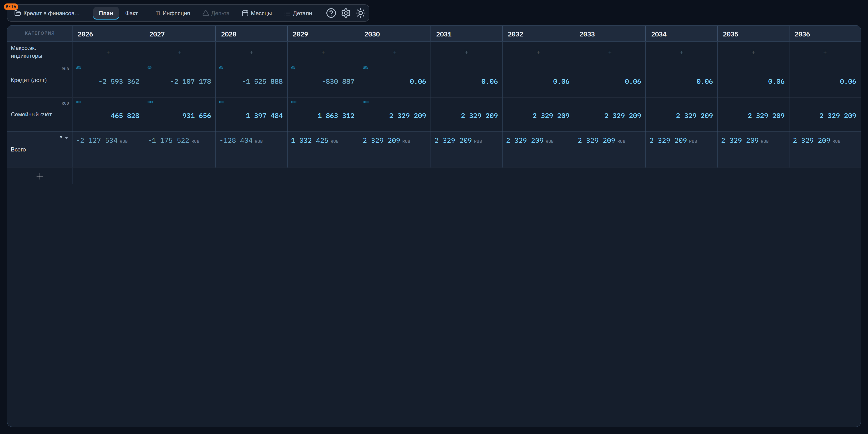Click the 2026 year column header
This screenshot has height=434, width=868.
[108, 34]
